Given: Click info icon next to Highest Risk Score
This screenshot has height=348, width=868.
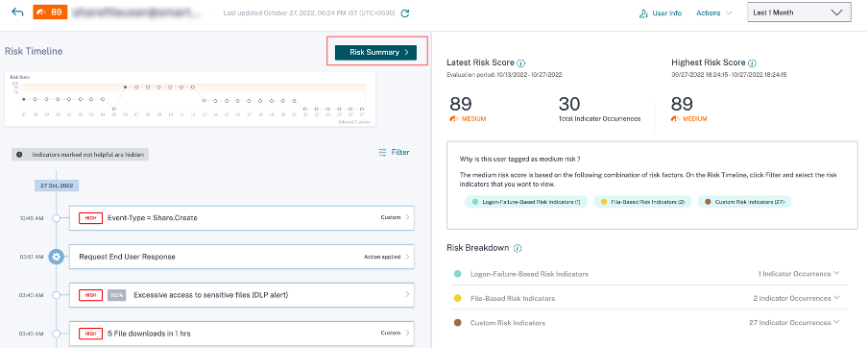Looking at the screenshot, I should point(753,63).
